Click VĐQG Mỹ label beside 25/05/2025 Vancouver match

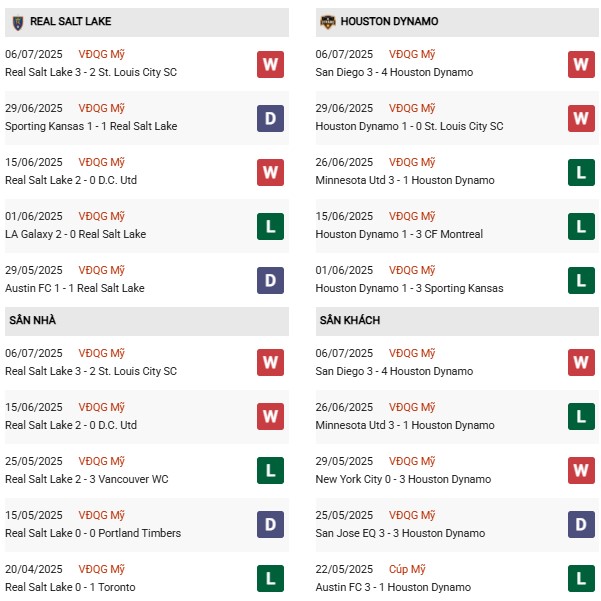103,461
